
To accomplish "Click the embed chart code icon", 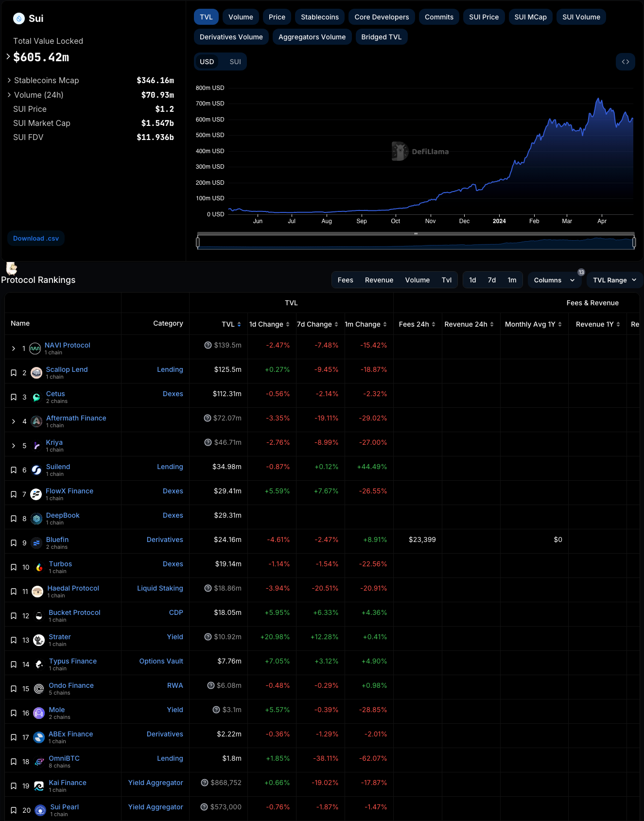I will pyautogui.click(x=626, y=62).
